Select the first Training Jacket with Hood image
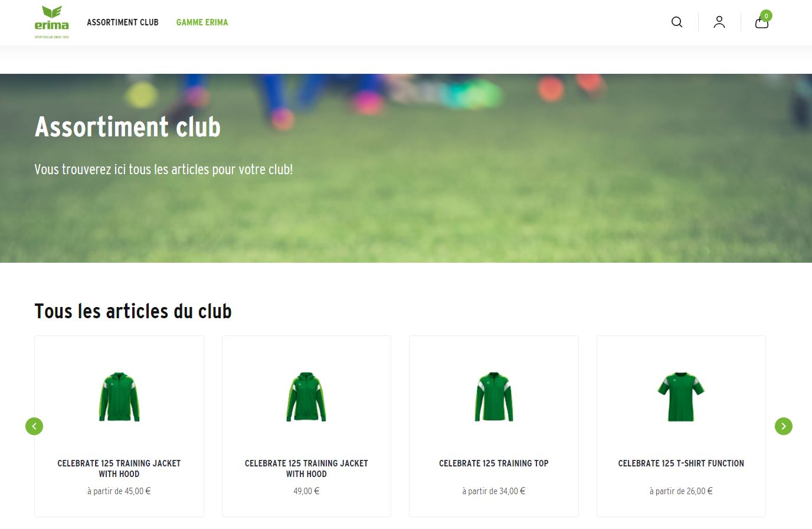The height and width of the screenshot is (529, 812). click(119, 397)
